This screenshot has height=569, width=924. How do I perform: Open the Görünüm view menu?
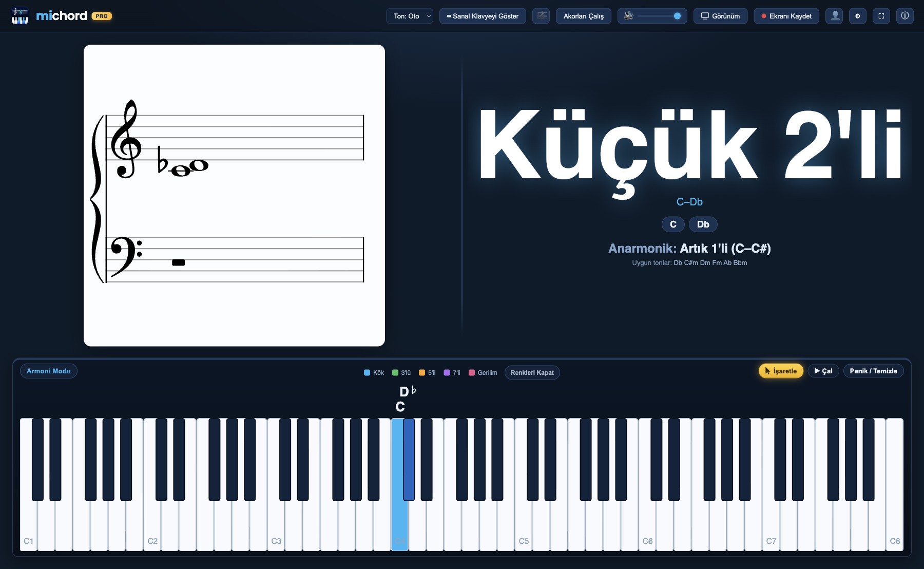point(720,16)
